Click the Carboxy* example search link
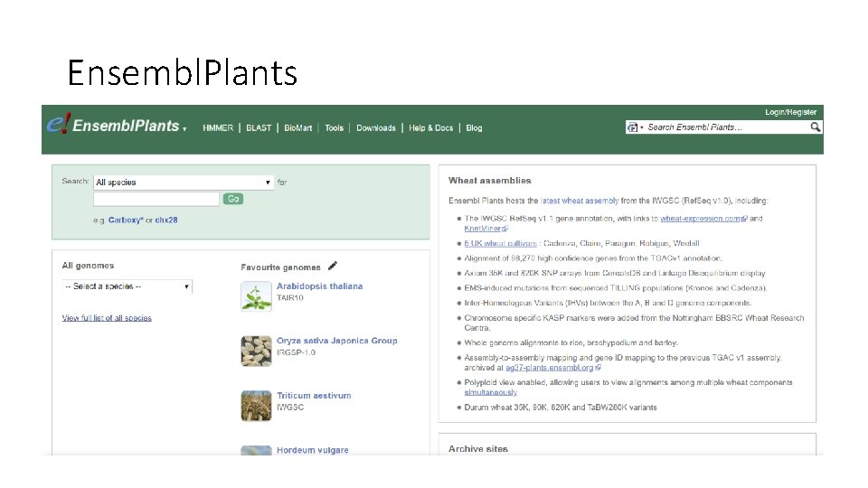The image size is (868, 488). pyautogui.click(x=126, y=220)
